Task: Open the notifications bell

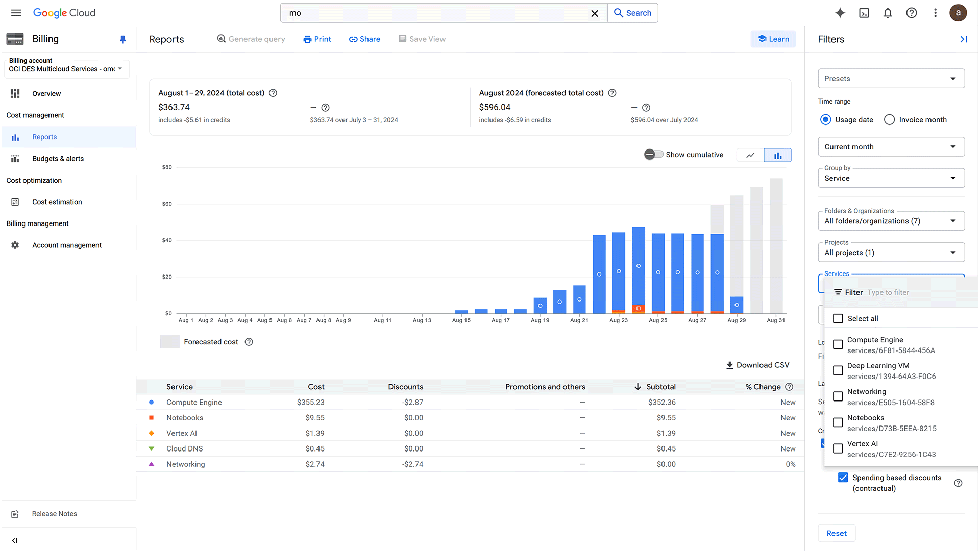Action: click(x=888, y=13)
